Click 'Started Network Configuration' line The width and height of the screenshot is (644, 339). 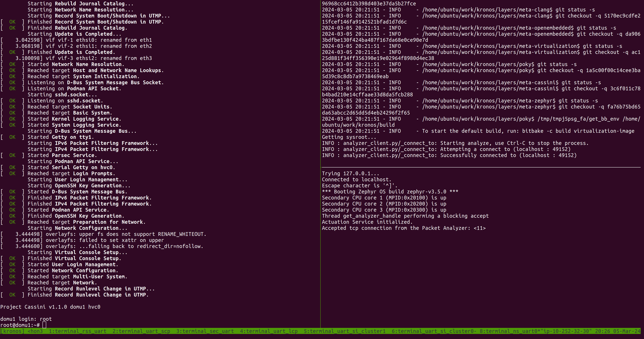click(x=59, y=271)
